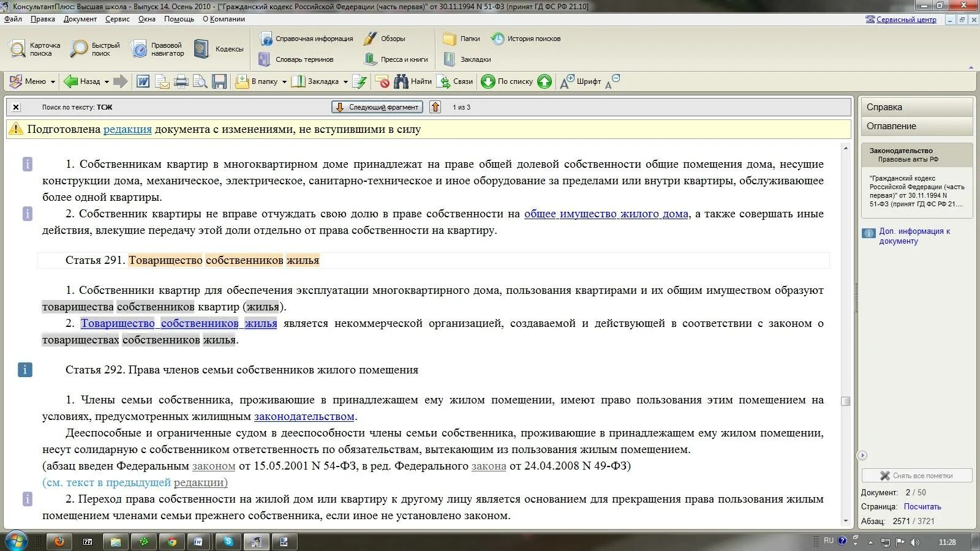The height and width of the screenshot is (551, 980).
Task: Collapse the right panel arrow
Action: 862,455
